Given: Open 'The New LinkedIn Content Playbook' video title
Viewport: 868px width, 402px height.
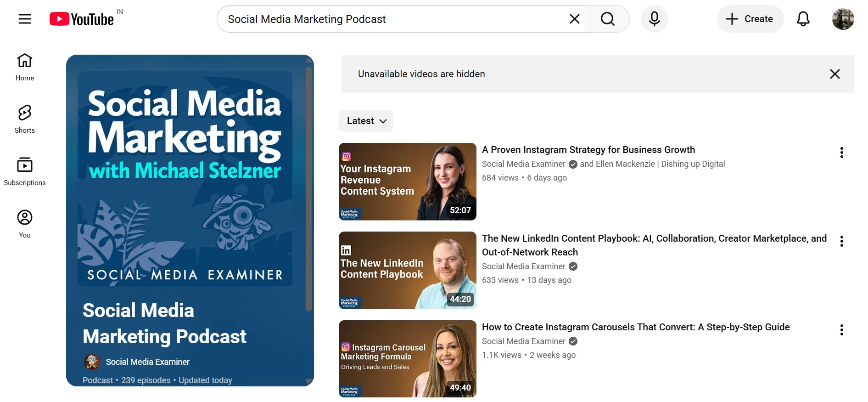Looking at the screenshot, I should pyautogui.click(x=654, y=245).
